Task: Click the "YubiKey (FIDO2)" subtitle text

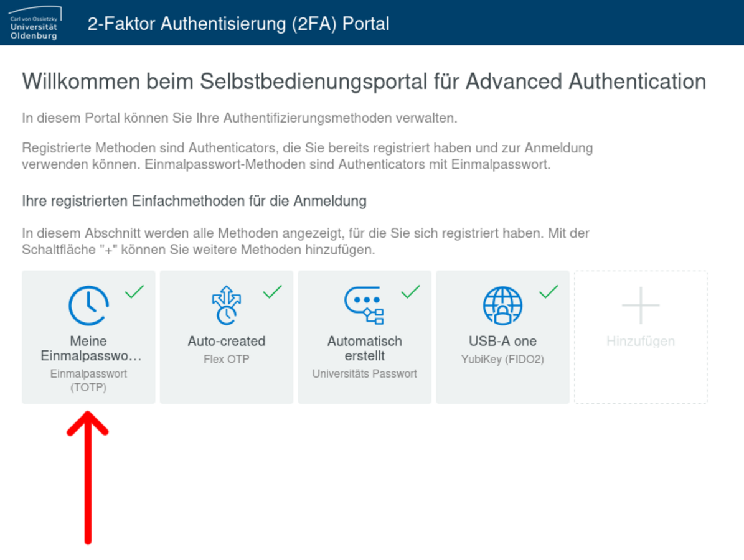Action: (x=502, y=359)
